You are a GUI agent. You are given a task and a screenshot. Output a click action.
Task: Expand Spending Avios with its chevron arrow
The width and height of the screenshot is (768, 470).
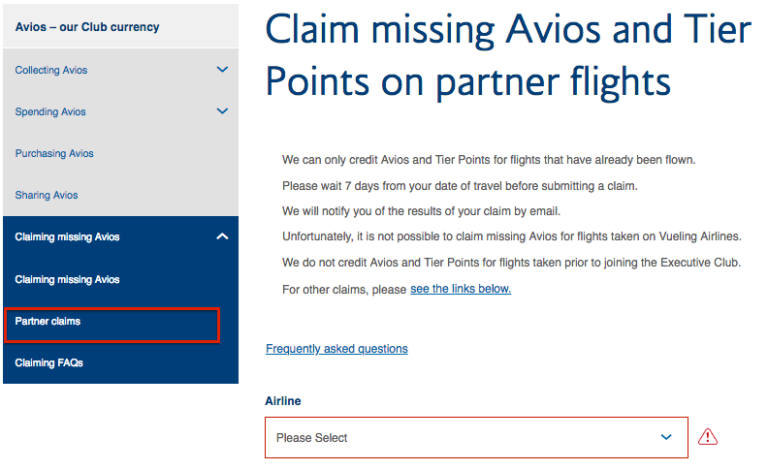(x=222, y=111)
